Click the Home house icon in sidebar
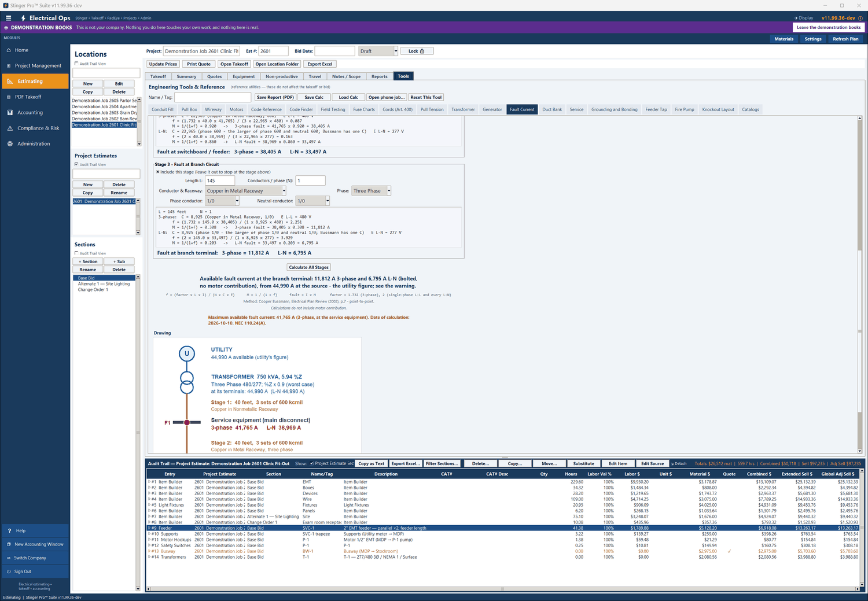 [9, 50]
